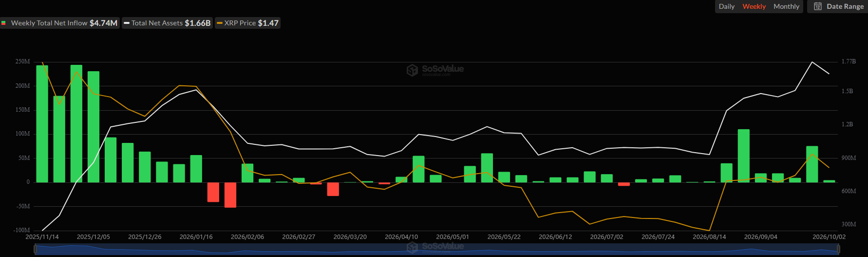
Task: Select small green bar for 2026/10/02
Action: (829, 181)
